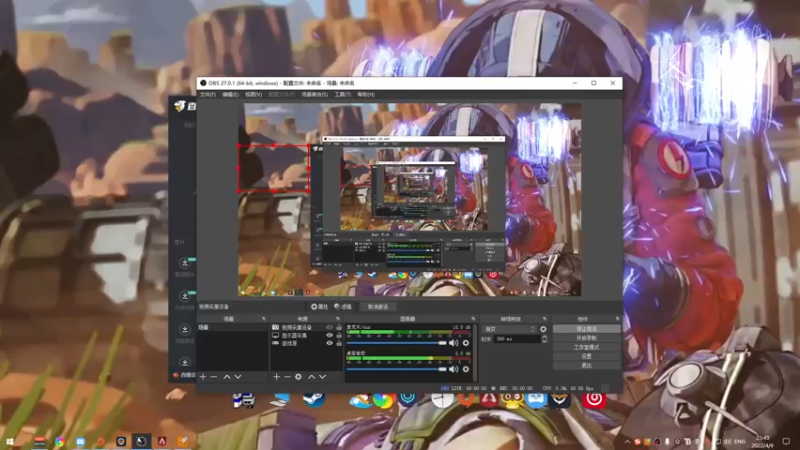Screen dimensions: 800x450
Task: Increase transition duration with up arrow
Action: click(x=544, y=337)
